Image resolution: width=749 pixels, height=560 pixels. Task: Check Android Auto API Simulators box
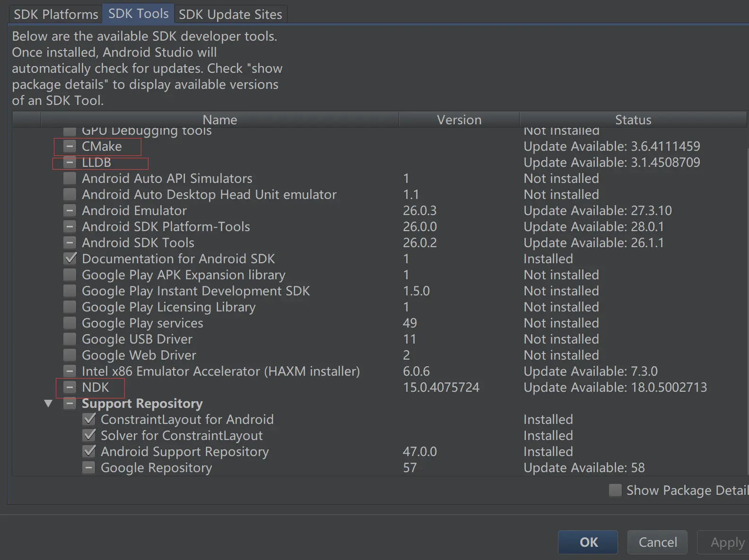tap(70, 179)
